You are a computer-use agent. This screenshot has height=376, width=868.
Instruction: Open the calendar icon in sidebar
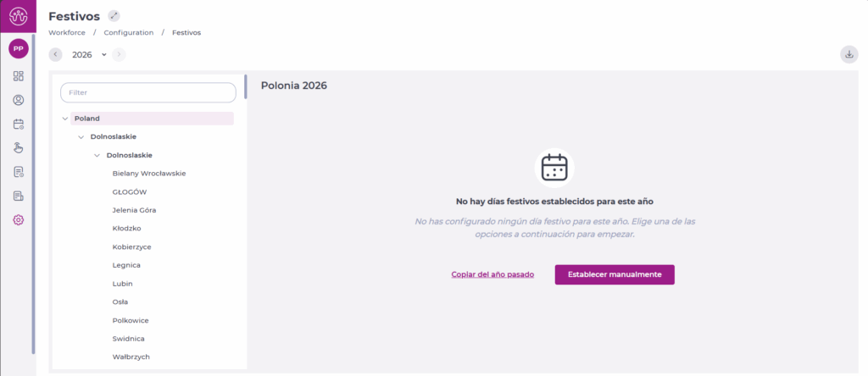pyautogui.click(x=19, y=124)
